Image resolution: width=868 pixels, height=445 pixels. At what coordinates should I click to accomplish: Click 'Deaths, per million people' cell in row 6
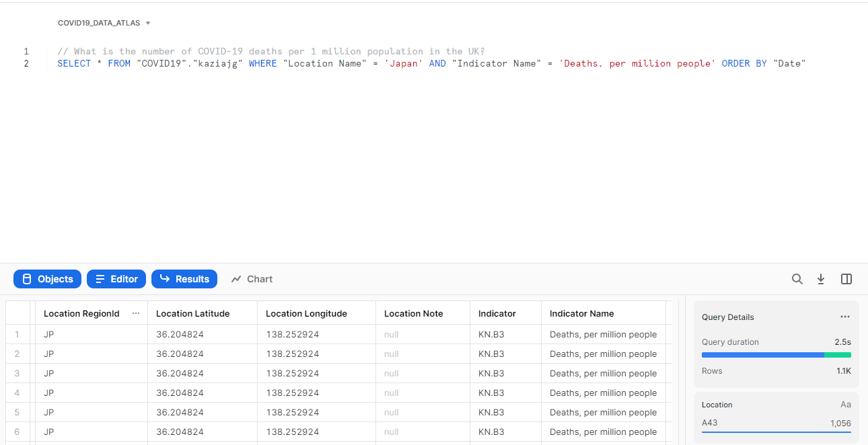coord(603,432)
